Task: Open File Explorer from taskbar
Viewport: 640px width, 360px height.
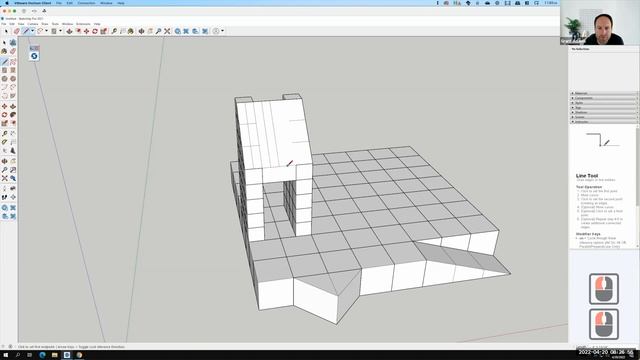Action: pyautogui.click(x=54, y=355)
